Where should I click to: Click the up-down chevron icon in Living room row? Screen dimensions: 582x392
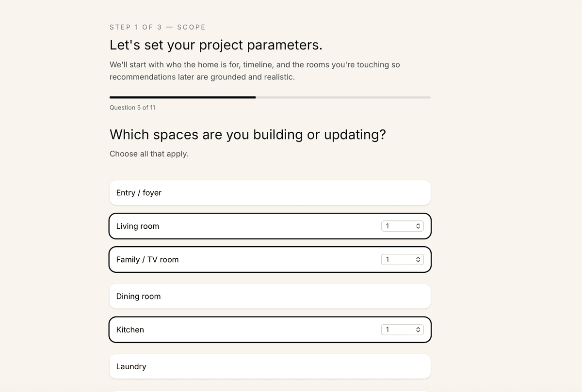click(418, 226)
